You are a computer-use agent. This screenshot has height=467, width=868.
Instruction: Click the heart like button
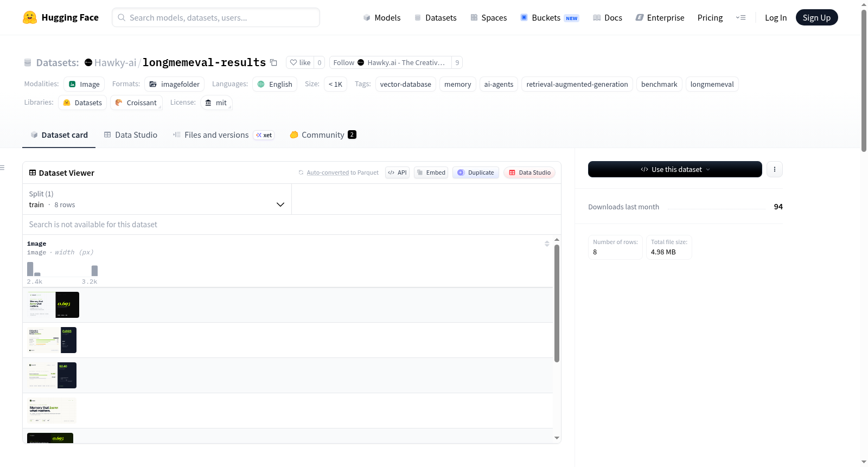300,62
